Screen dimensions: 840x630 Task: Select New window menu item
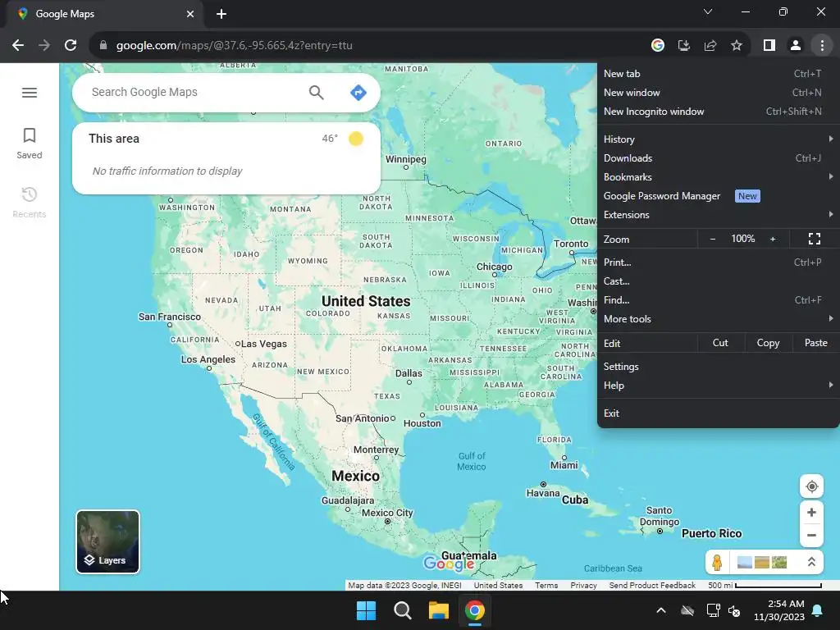[x=718, y=93]
